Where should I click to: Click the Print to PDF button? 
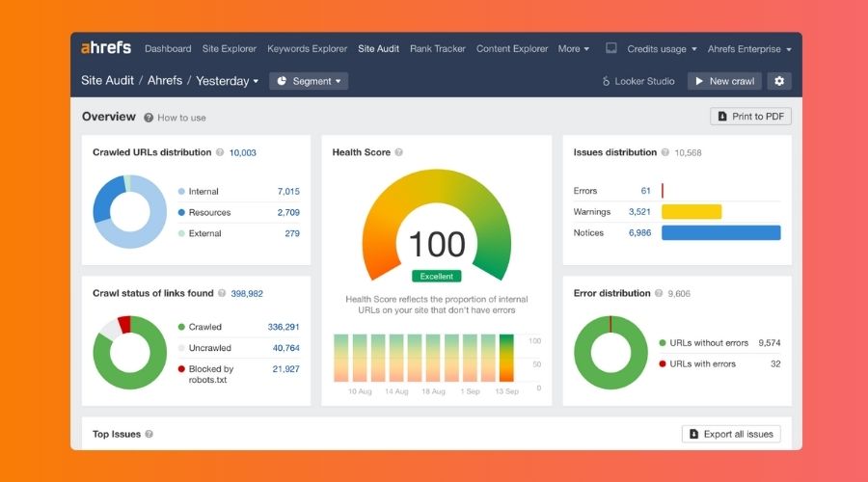750,117
